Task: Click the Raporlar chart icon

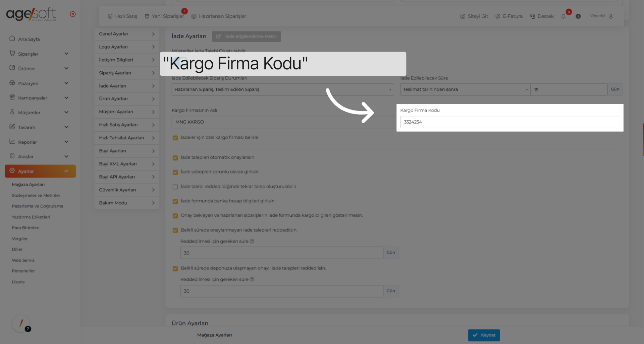Action: coord(12,142)
